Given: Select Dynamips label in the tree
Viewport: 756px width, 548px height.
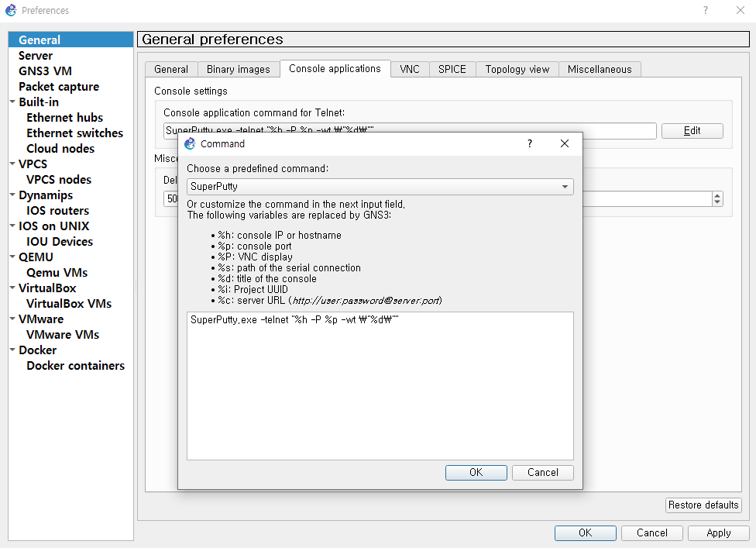Looking at the screenshot, I should [x=46, y=195].
